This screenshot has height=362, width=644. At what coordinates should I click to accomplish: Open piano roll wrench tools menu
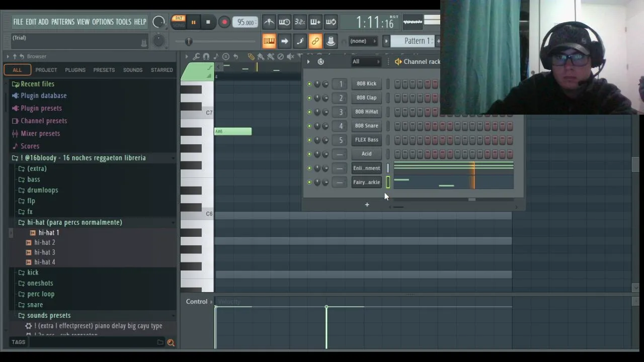pos(196,57)
